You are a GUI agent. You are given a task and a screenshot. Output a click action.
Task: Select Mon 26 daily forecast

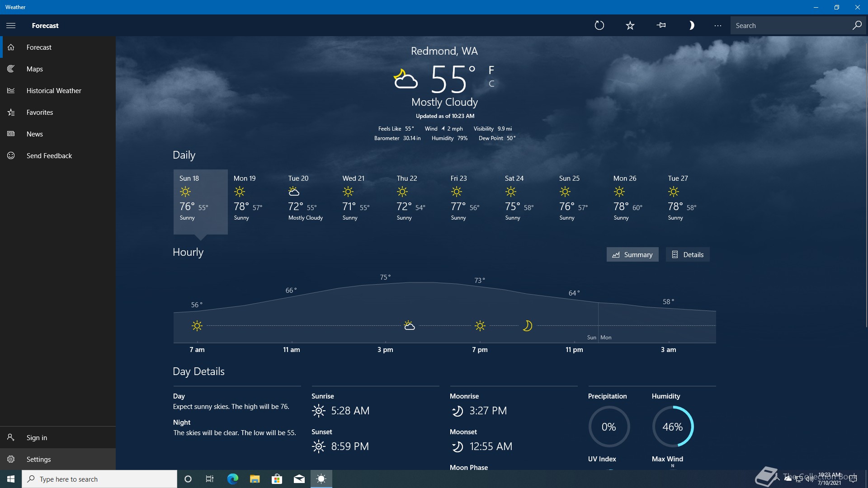pyautogui.click(x=635, y=202)
